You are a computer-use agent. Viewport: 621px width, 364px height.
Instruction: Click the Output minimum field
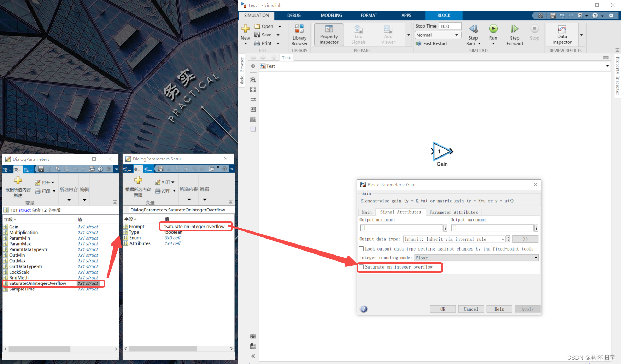[401, 228]
